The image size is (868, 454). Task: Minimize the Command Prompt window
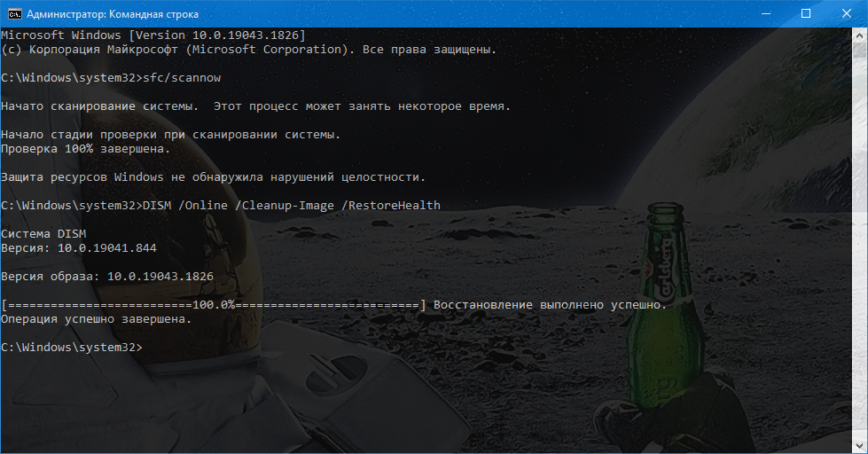click(766, 14)
